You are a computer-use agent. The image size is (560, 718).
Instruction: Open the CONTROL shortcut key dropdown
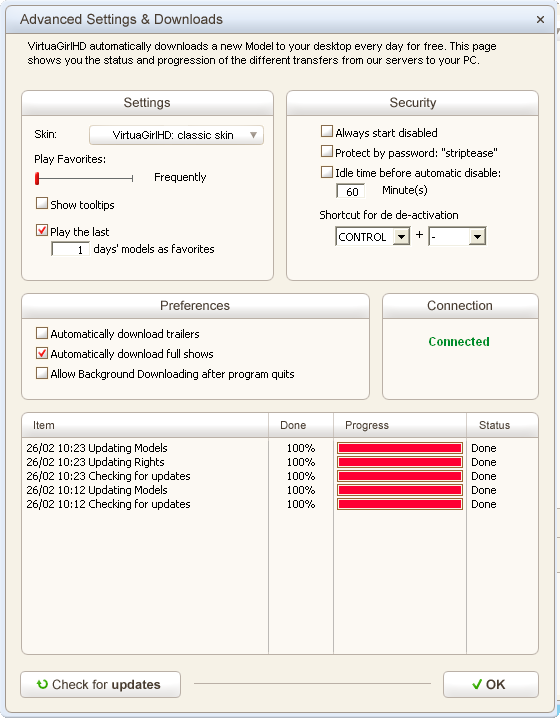click(401, 237)
